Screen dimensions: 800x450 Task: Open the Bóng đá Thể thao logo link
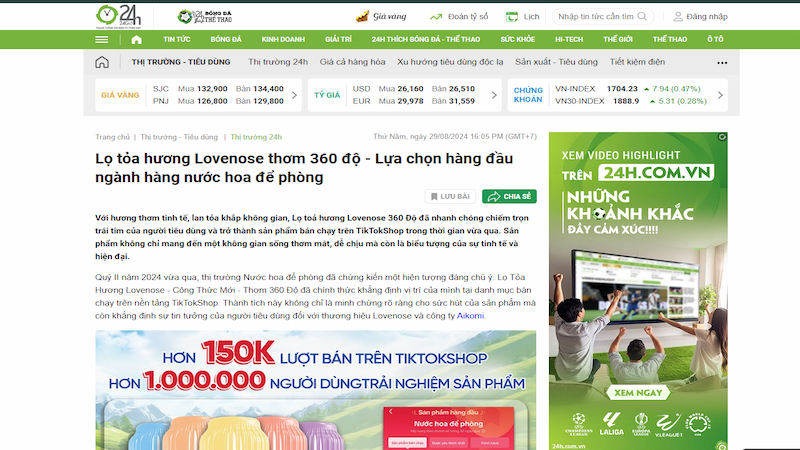205,17
